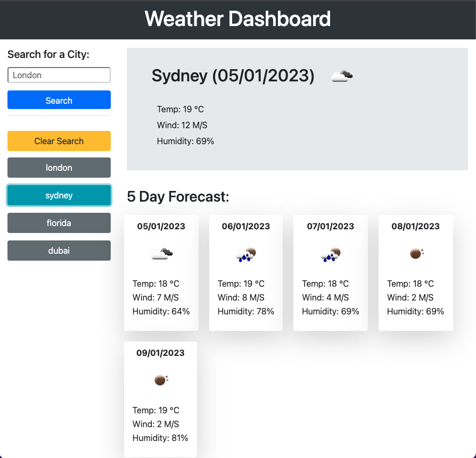Click the cloudy weather icon on 05/01/2023 card
The width and height of the screenshot is (476, 458).
[161, 254]
